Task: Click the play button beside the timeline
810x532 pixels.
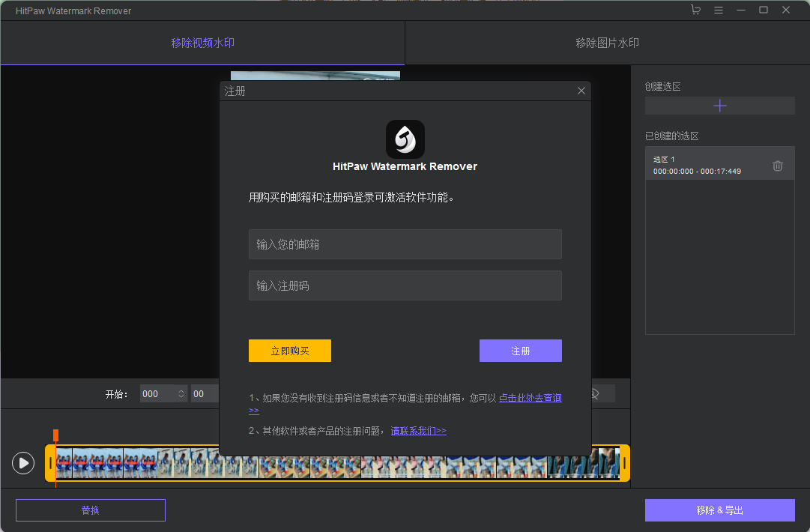Action: (x=23, y=463)
